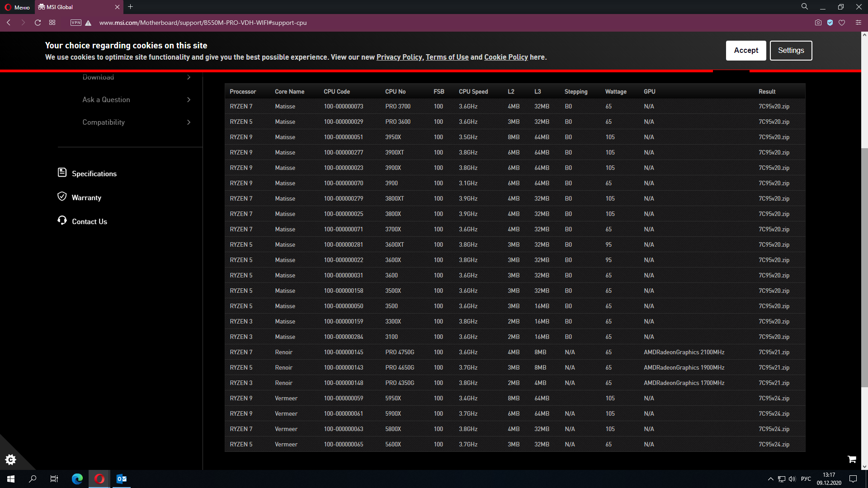Accept the cookies
The width and height of the screenshot is (868, 488).
tap(745, 51)
